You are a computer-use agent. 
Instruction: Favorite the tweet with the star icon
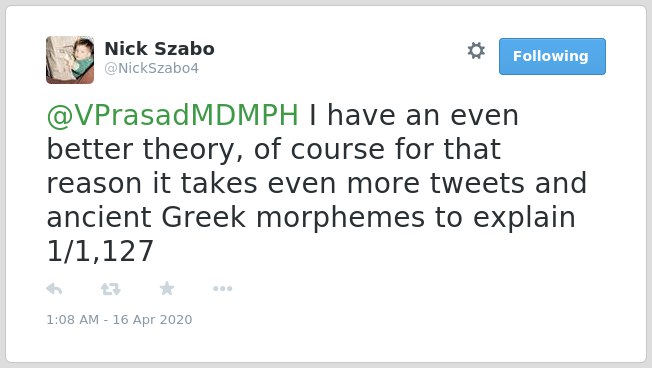(167, 288)
